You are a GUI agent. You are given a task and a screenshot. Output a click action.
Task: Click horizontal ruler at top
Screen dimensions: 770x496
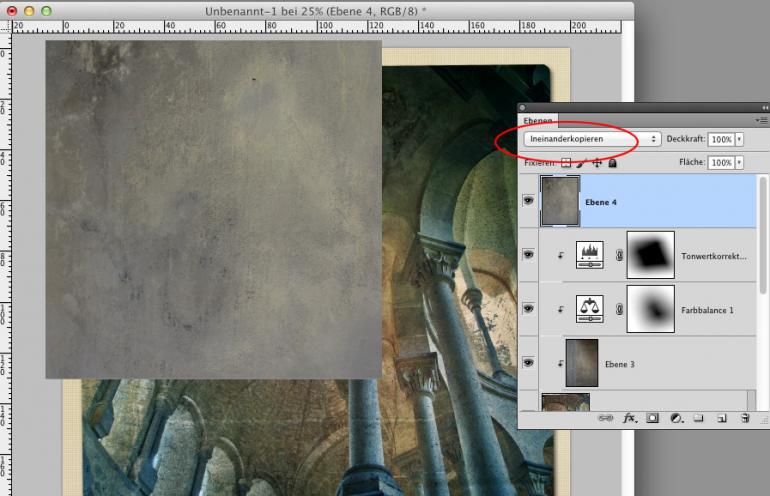[x=316, y=27]
